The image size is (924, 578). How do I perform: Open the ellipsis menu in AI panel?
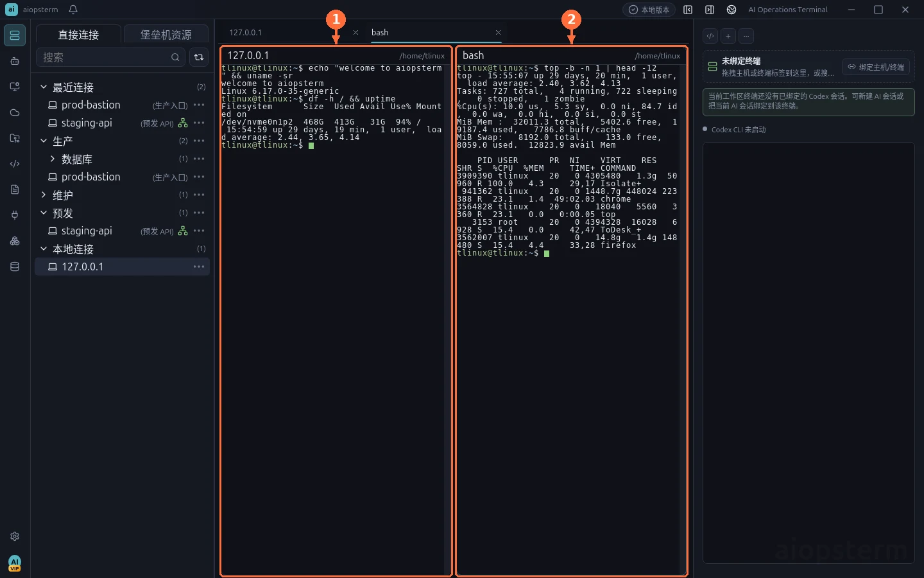[746, 36]
